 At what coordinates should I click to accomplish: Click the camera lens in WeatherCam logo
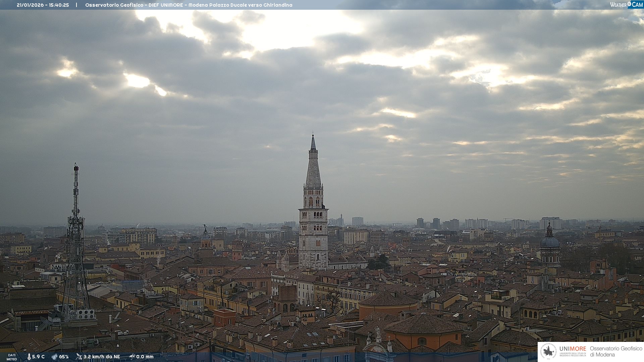(x=630, y=4)
